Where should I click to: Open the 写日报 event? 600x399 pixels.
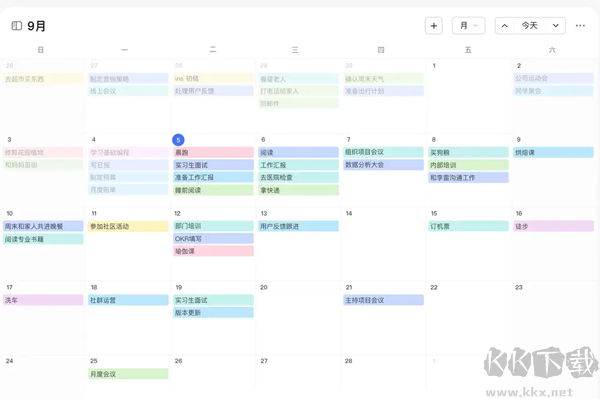(x=128, y=165)
